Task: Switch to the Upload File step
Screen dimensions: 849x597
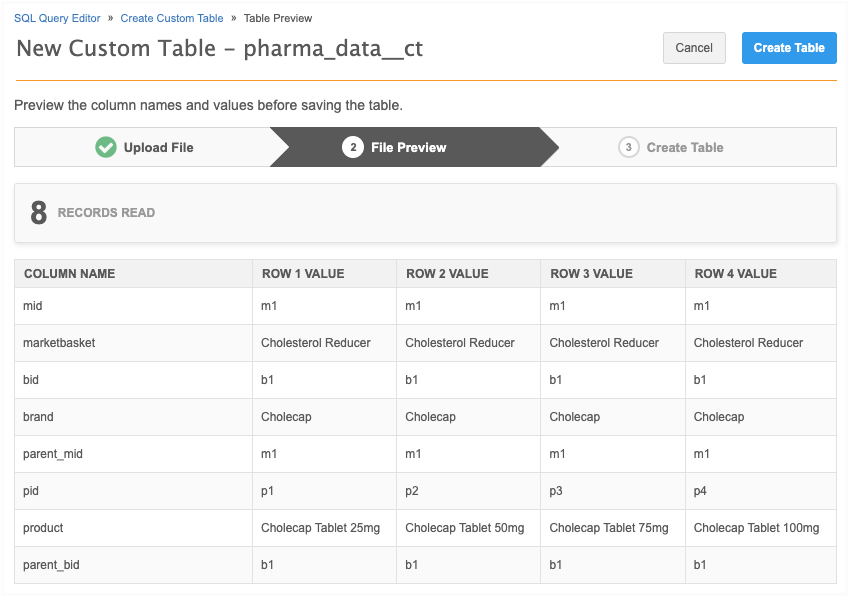Action: click(x=158, y=148)
